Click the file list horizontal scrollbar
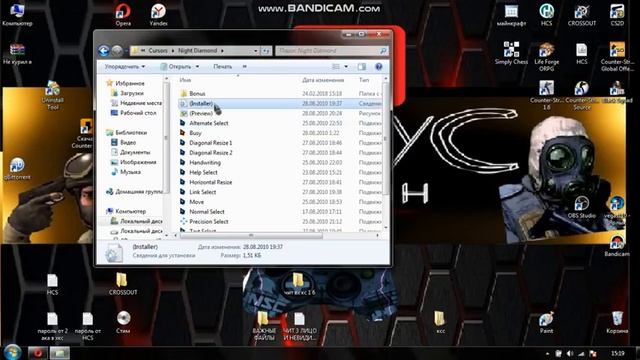The height and width of the screenshot is (360, 640). pyautogui.click(x=251, y=236)
